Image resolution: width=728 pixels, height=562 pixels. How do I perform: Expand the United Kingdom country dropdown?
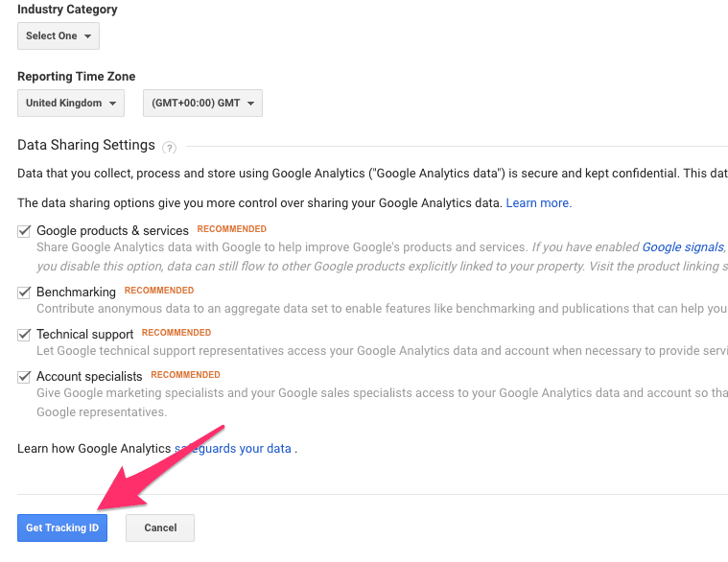[x=72, y=104]
